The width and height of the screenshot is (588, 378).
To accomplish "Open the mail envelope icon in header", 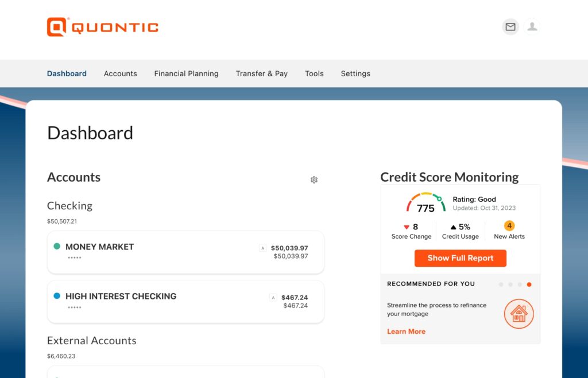I will [x=510, y=27].
